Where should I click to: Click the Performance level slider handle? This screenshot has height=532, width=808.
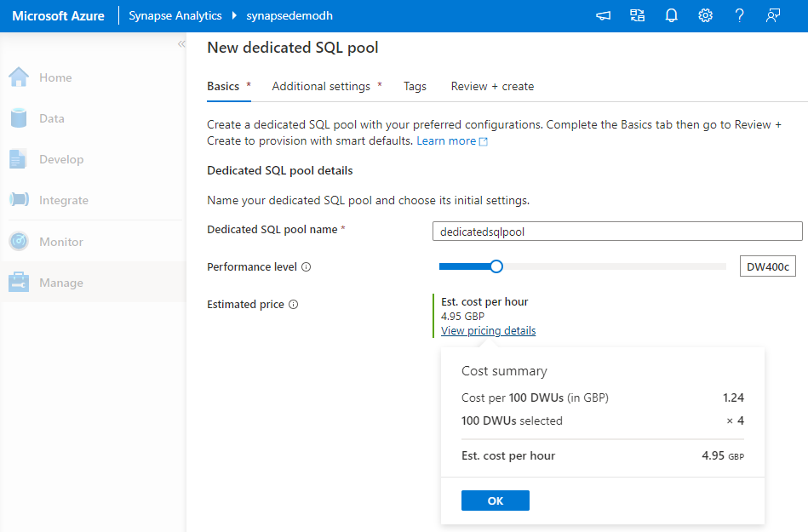[496, 266]
